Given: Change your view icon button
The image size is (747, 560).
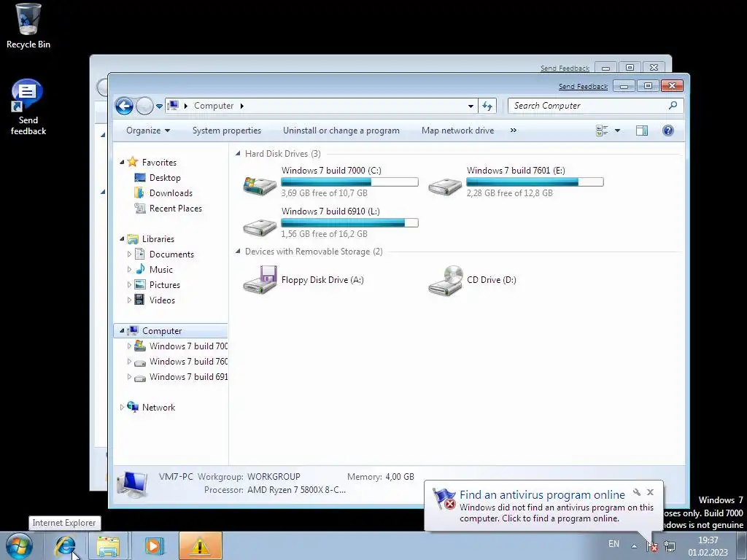Looking at the screenshot, I should tap(602, 131).
